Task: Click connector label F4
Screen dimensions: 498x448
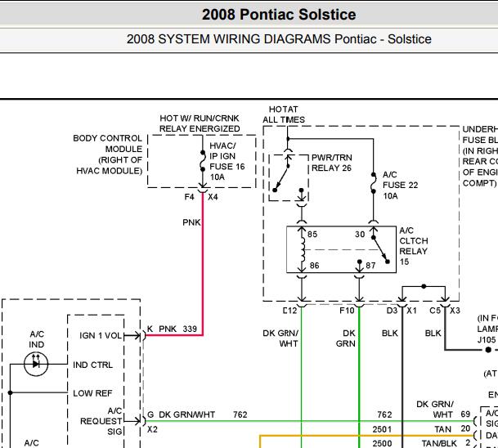Action: (x=189, y=197)
